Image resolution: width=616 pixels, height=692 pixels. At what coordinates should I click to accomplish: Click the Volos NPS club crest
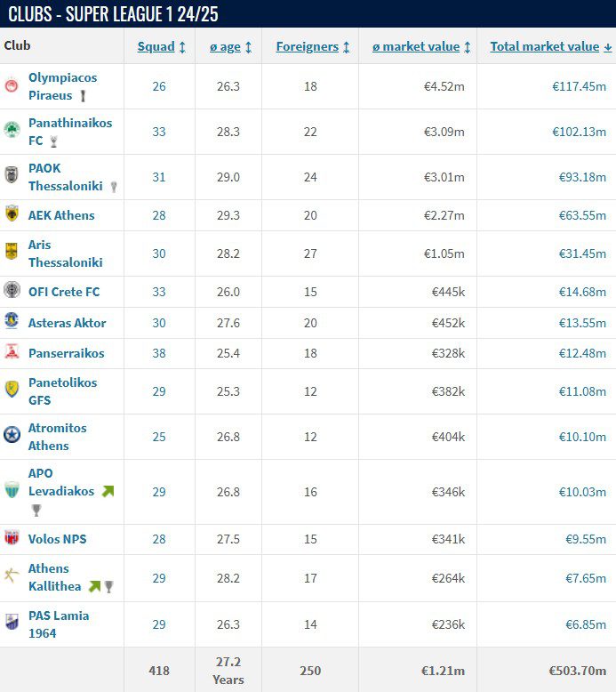[x=12, y=538]
